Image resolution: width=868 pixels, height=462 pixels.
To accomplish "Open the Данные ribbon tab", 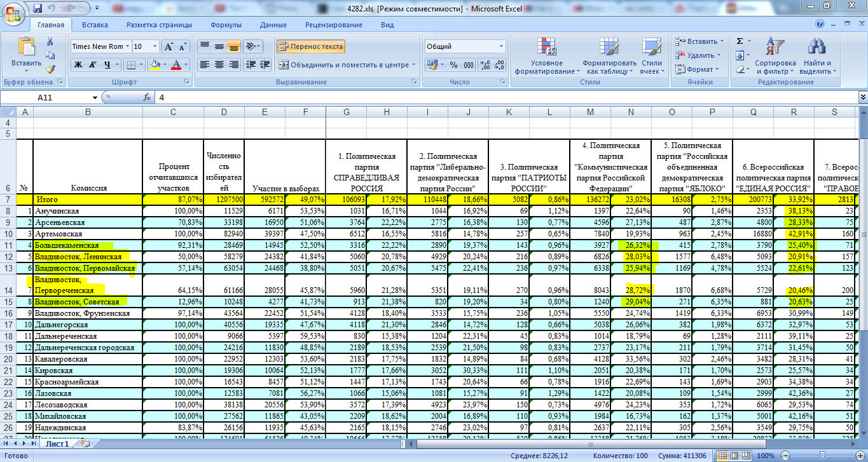I will click(273, 25).
